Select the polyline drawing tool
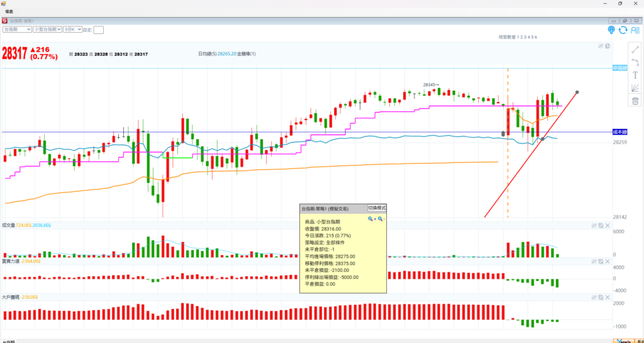 click(x=635, y=62)
